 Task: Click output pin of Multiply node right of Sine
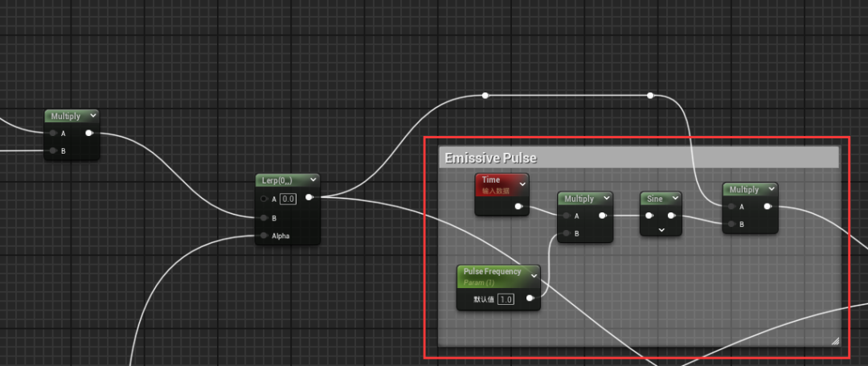pyautogui.click(x=768, y=207)
